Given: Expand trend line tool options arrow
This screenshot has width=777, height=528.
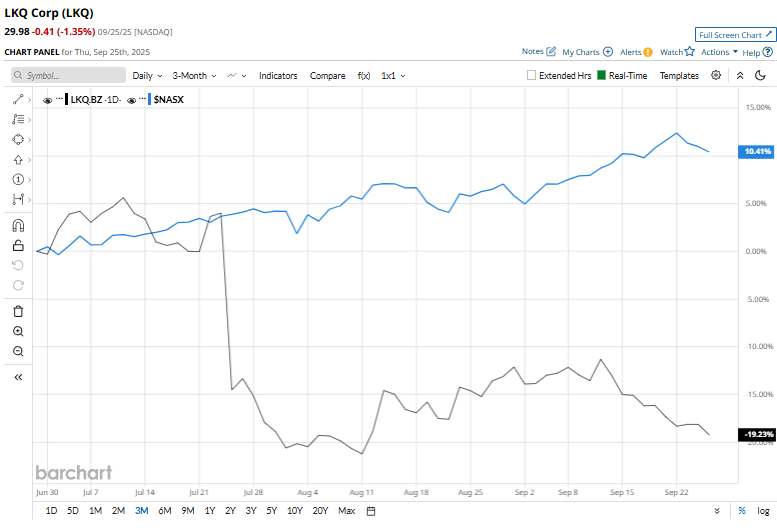Looking at the screenshot, I should (30, 100).
